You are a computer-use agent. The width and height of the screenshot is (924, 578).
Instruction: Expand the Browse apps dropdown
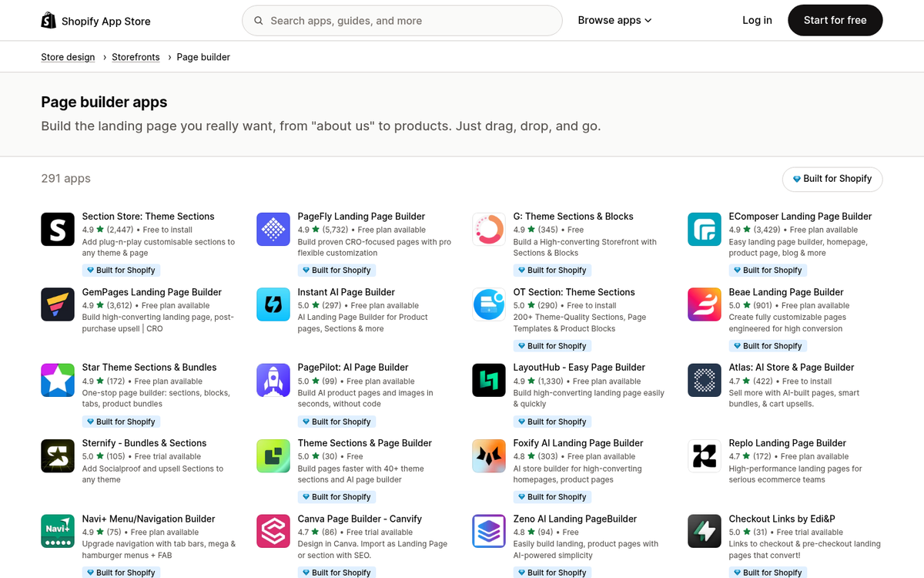[x=614, y=20]
